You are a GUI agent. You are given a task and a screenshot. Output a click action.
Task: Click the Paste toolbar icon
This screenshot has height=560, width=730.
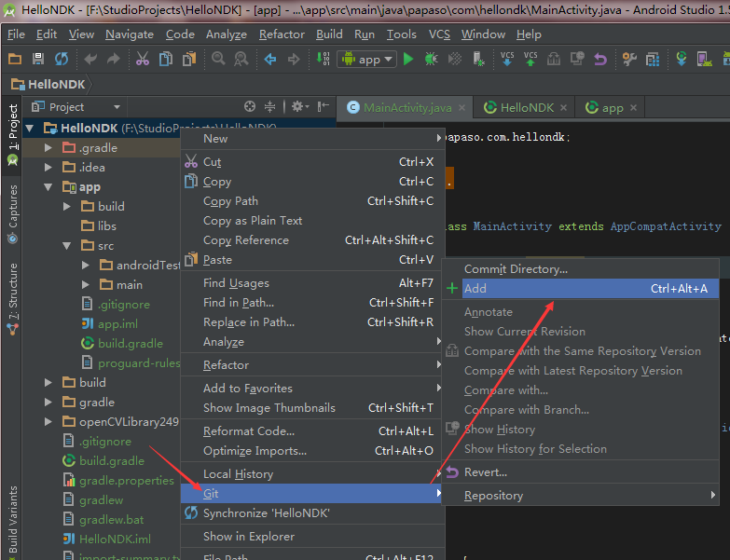189,59
